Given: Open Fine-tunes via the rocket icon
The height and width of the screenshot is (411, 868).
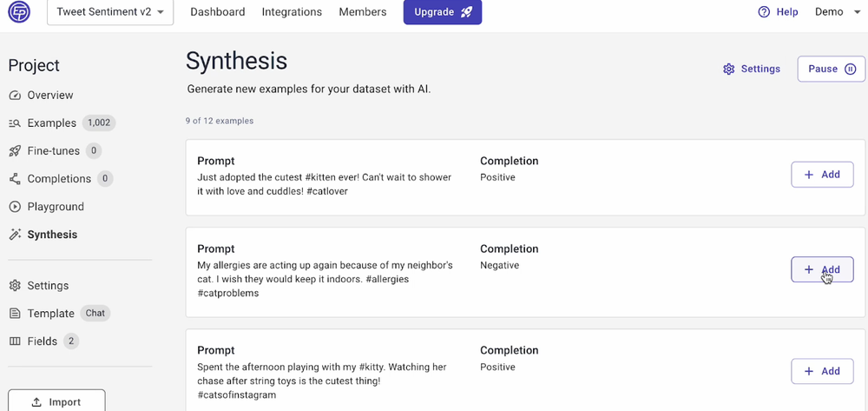Looking at the screenshot, I should click(15, 150).
